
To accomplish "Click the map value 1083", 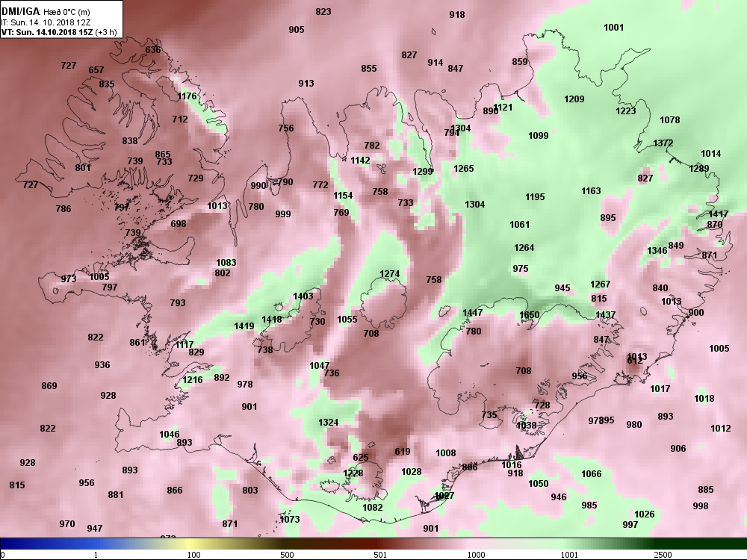I will [226, 262].
